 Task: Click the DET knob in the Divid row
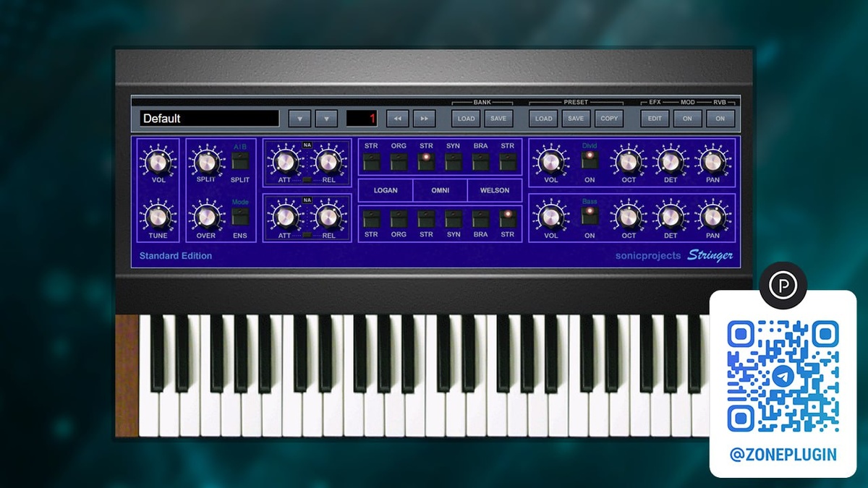pos(671,161)
